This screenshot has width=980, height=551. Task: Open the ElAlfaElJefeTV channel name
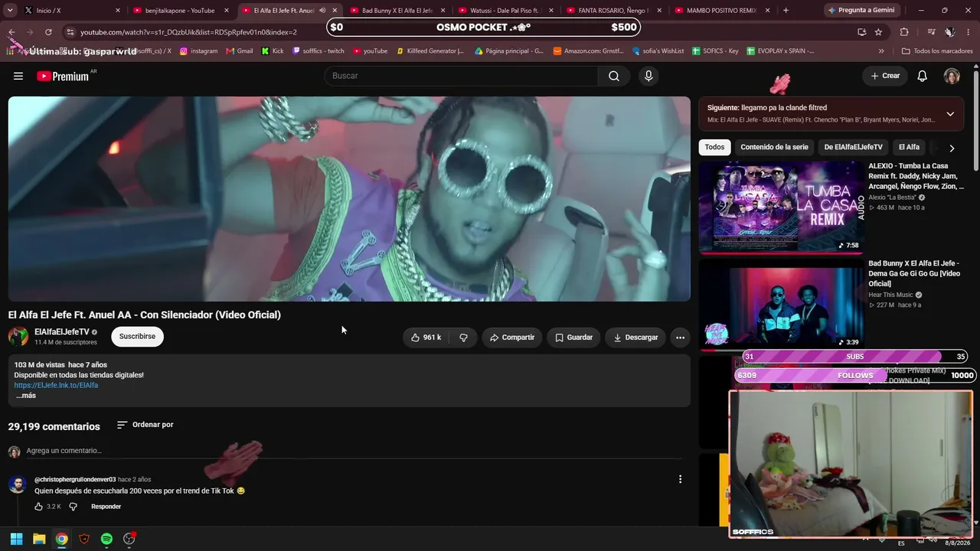(62, 332)
